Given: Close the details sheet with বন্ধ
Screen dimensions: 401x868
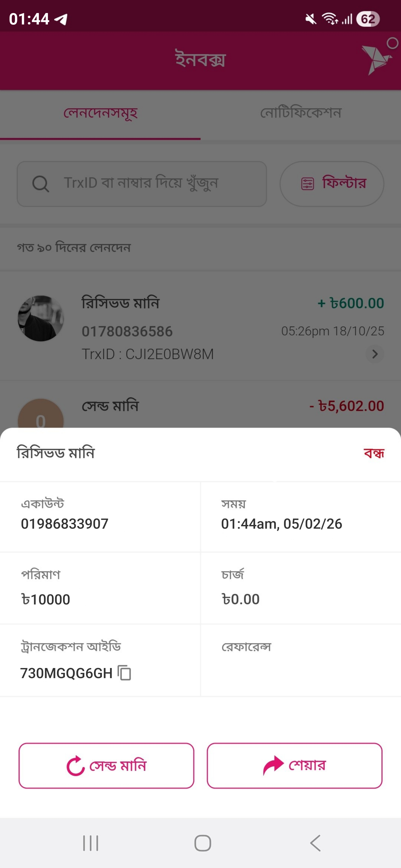Looking at the screenshot, I should (x=374, y=453).
